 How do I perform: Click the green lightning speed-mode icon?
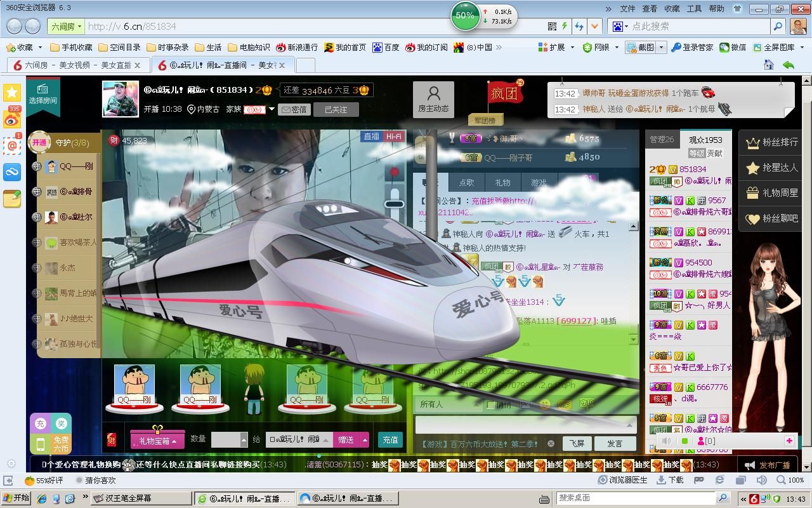[565, 26]
